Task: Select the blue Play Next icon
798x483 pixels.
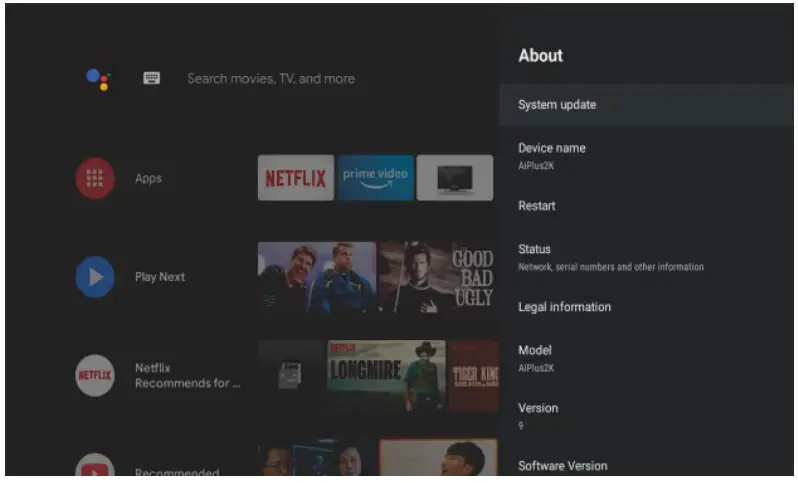Action: tap(95, 277)
